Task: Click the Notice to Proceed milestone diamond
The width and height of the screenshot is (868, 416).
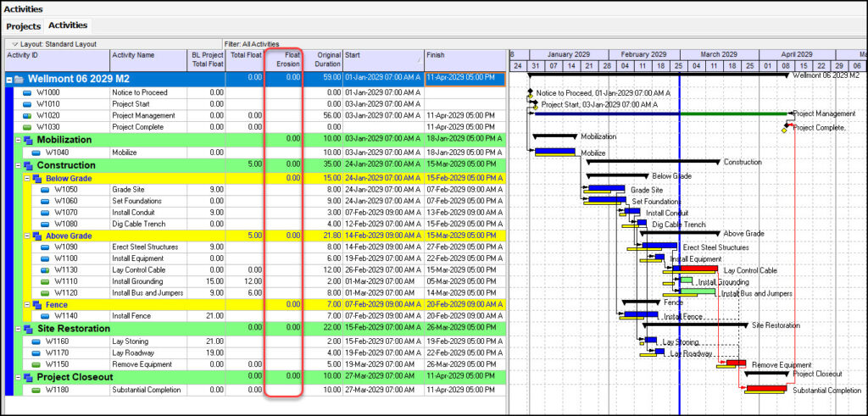Action: (x=530, y=92)
